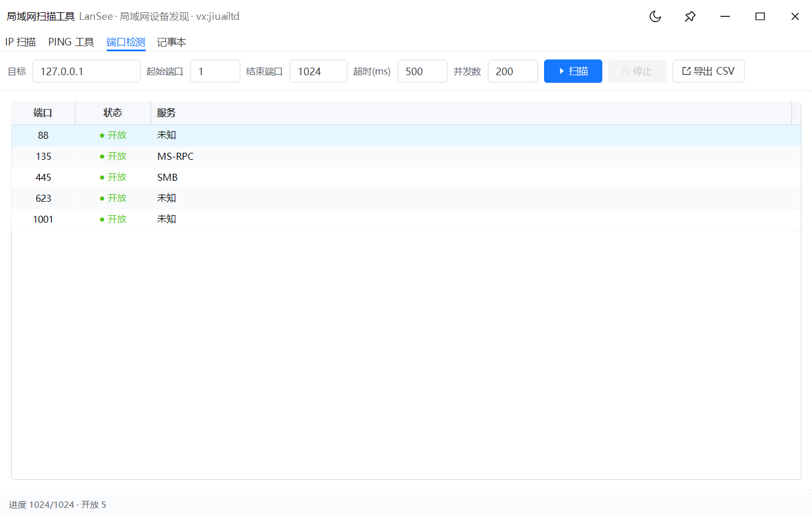Toggle dark mode with the moon icon
The height and width of the screenshot is (516, 812).
click(x=655, y=16)
